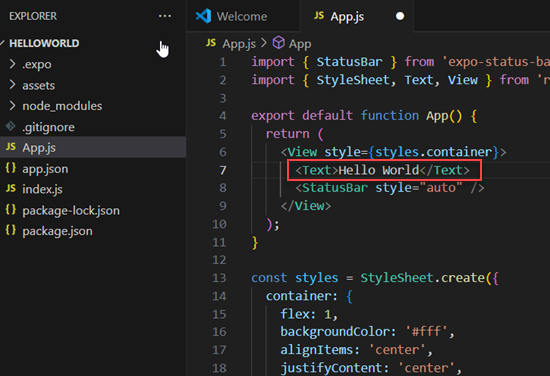The height and width of the screenshot is (376, 550).
Task: Open the .gitignore file
Action: (x=48, y=127)
